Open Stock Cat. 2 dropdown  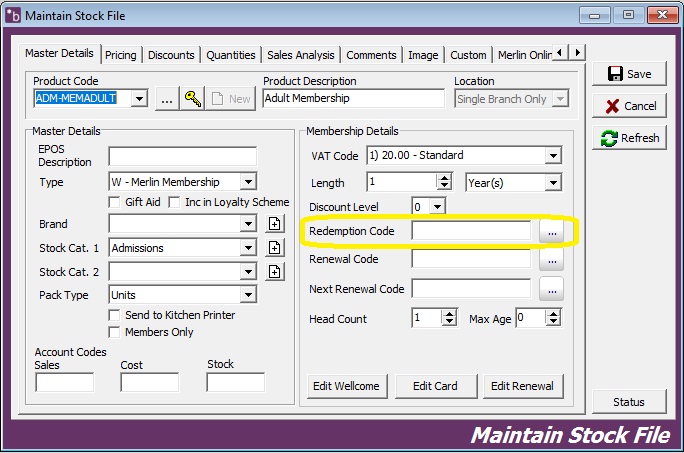(248, 272)
